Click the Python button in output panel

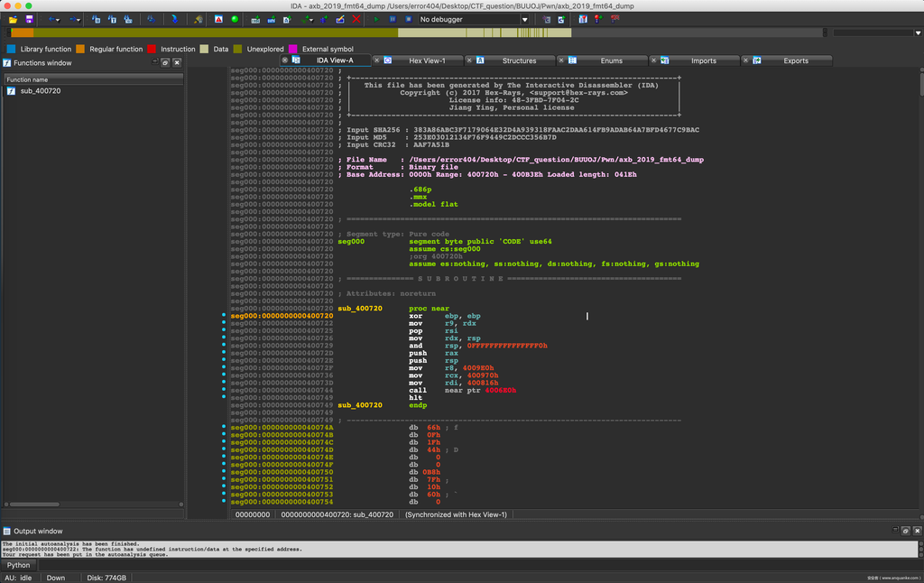click(19, 565)
